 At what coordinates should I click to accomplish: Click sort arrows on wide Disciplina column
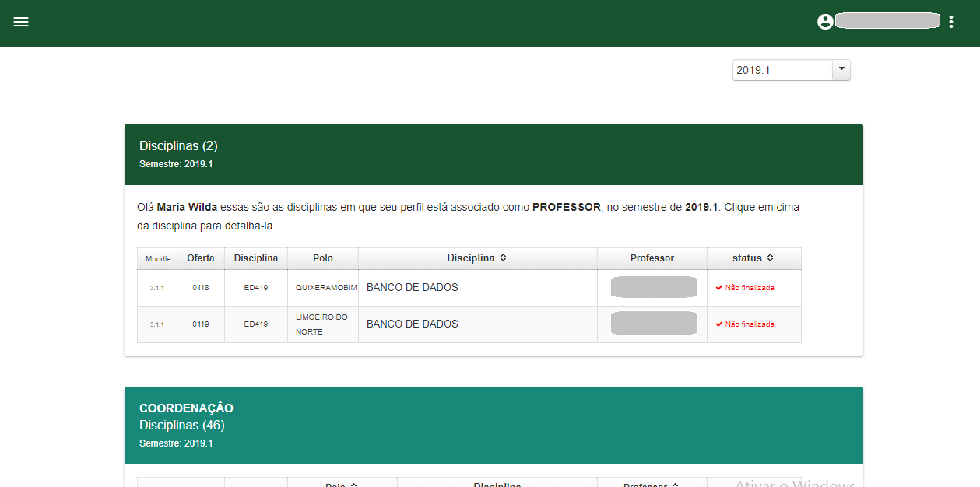coord(504,258)
